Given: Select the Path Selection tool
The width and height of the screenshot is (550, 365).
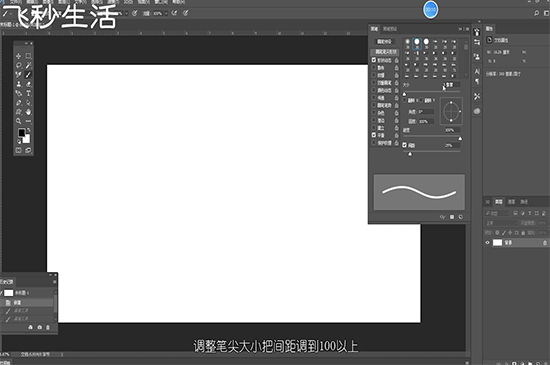Looking at the screenshot, I should pos(28,103).
